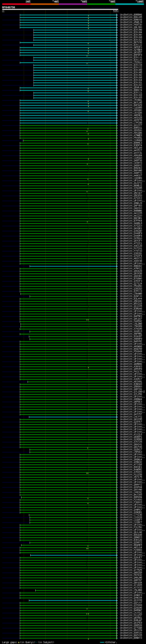Image resolution: width=146 pixels, height=644 pixels.
Task: Select hit label UniRef100_P29883
Action: click(131, 550)
